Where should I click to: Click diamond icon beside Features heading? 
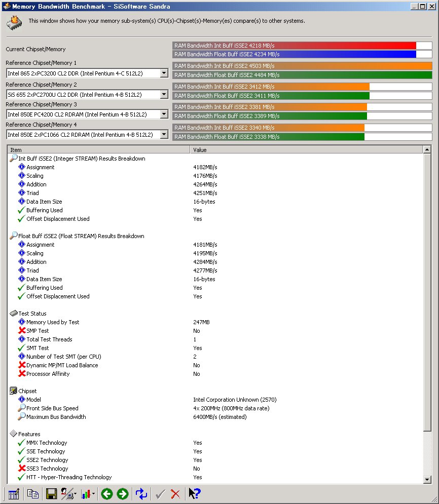(x=13, y=434)
